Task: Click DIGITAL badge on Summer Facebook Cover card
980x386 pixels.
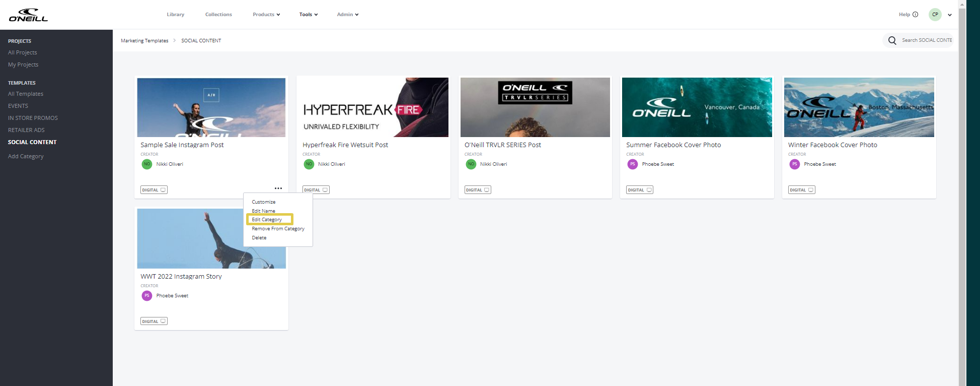Action: 640,190
